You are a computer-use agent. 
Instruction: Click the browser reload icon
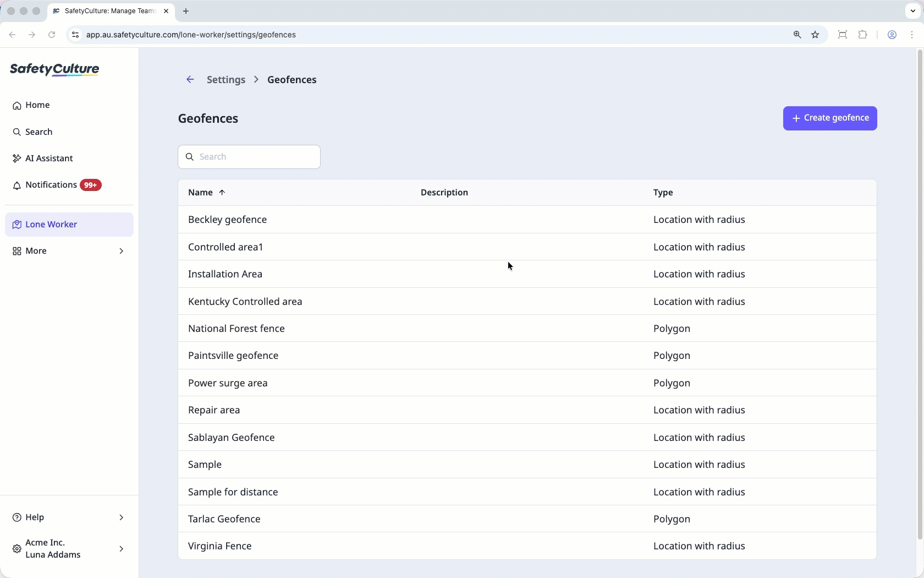click(52, 35)
